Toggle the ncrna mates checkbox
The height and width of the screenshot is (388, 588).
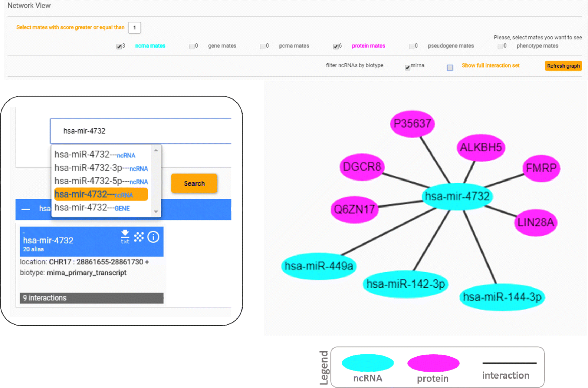click(119, 46)
